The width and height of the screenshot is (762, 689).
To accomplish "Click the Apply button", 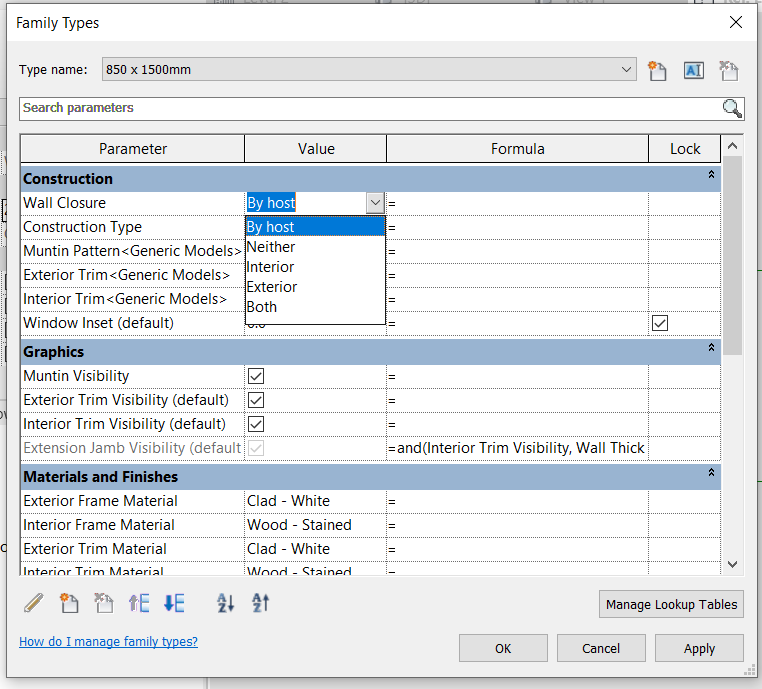I will click(699, 648).
